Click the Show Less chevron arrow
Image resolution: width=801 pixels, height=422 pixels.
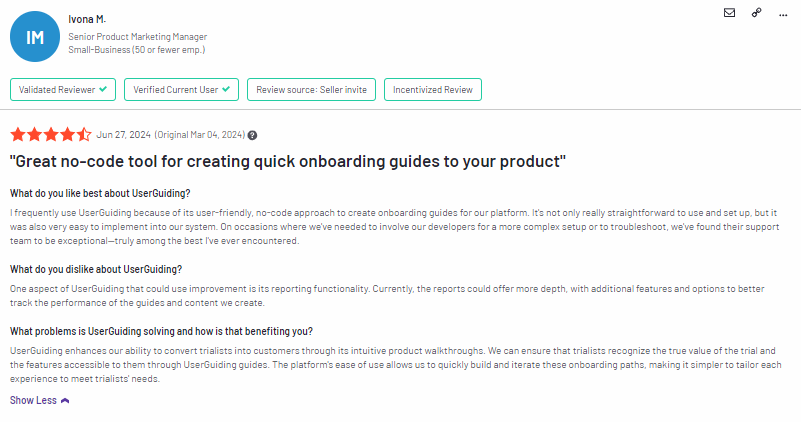(65, 401)
